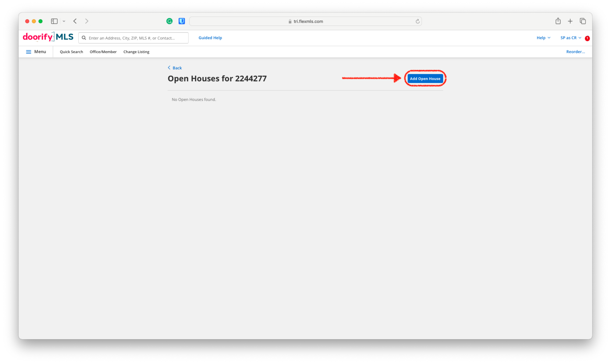Click the 'Open Houses for 2244277' heading
Screen dimensions: 611x364
[x=217, y=79]
